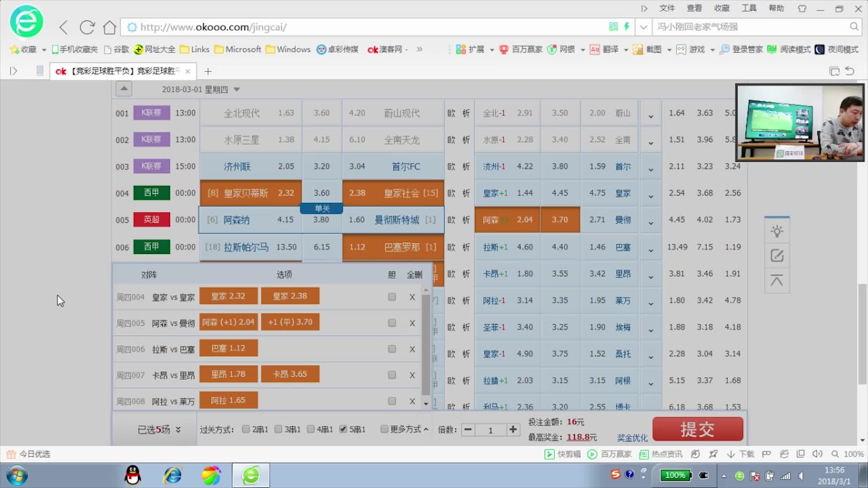Expand more odds for match 003
This screenshot has width=868, height=488.
click(x=651, y=169)
